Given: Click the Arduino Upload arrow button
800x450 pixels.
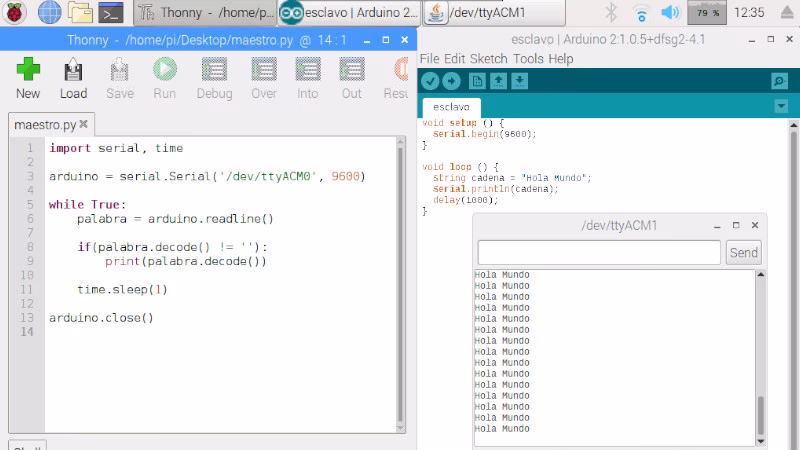Looking at the screenshot, I should (452, 81).
